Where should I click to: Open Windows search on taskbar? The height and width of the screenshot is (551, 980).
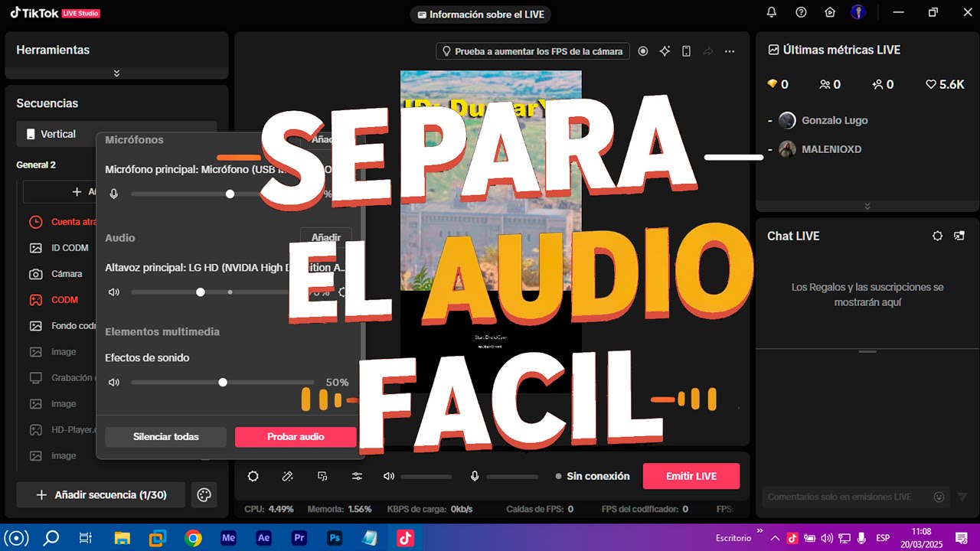pyautogui.click(x=51, y=538)
